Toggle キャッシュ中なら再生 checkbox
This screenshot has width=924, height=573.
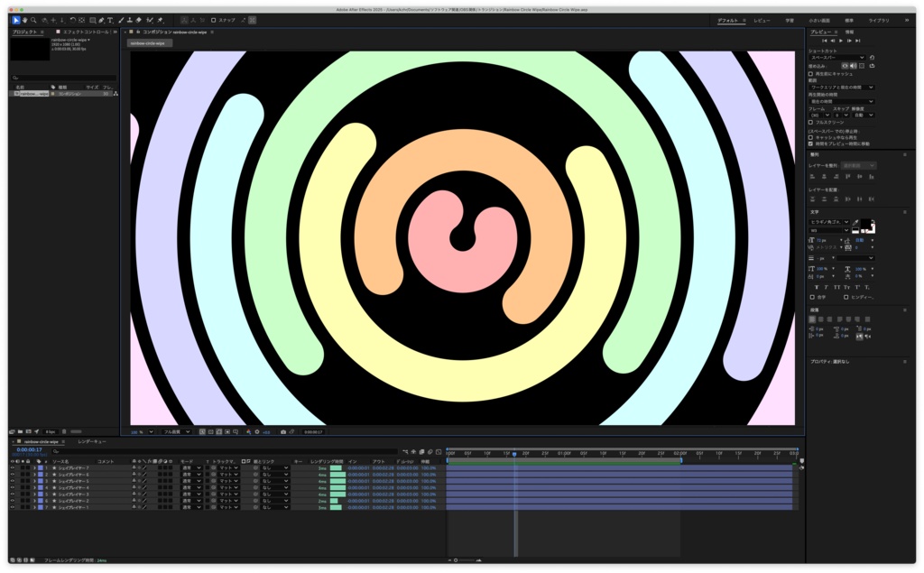click(x=810, y=137)
